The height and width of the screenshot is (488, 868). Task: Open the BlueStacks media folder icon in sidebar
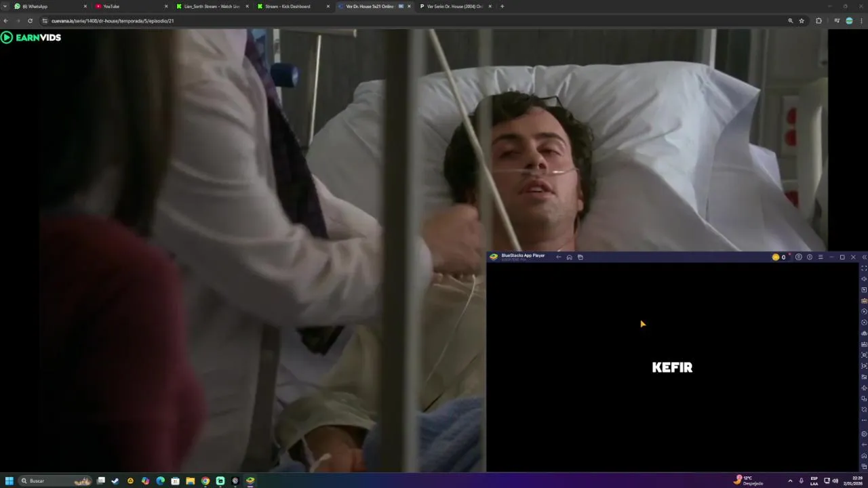(864, 377)
